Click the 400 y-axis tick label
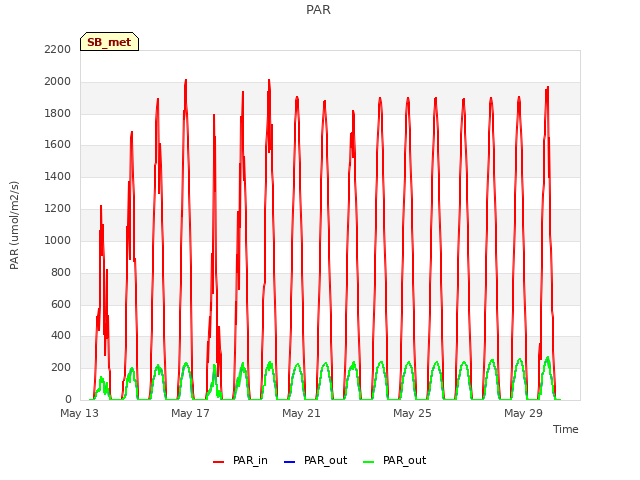 (x=61, y=336)
